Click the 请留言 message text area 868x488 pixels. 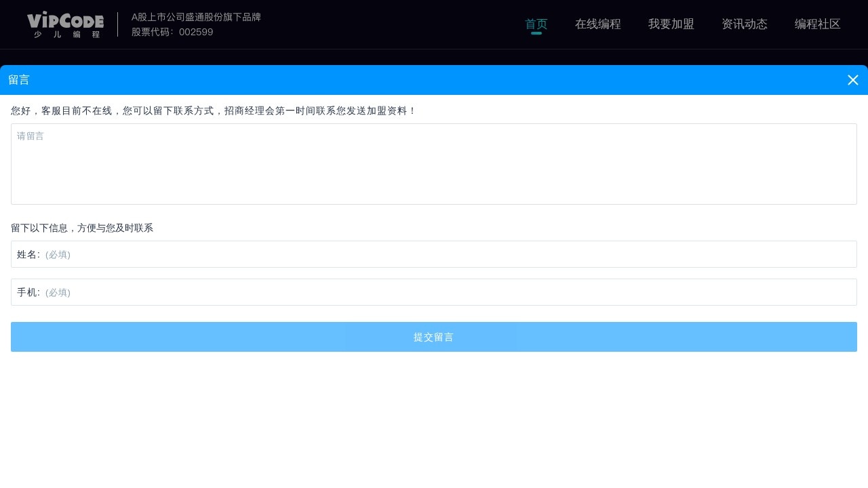(434, 164)
